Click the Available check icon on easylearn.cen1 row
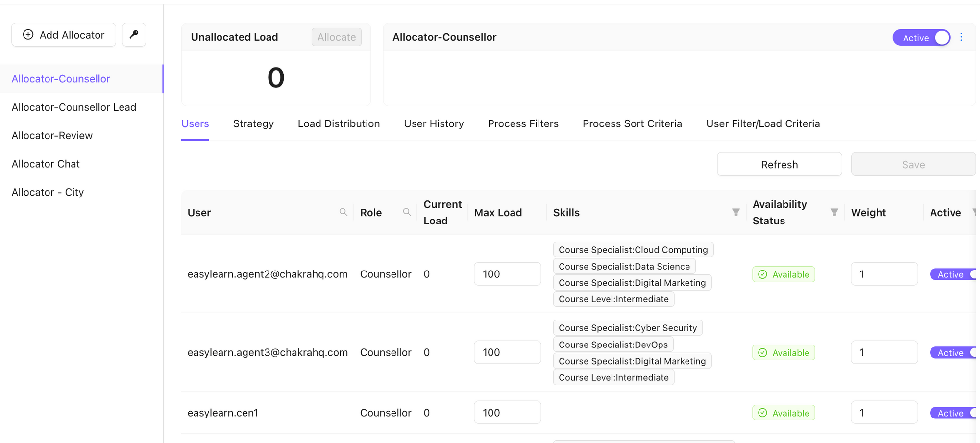This screenshot has width=980, height=443. click(762, 413)
